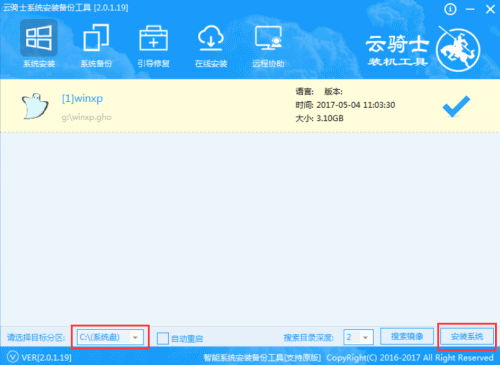The height and width of the screenshot is (365, 500).
Task: Select the [1]winxp image entry
Action: click(82, 98)
